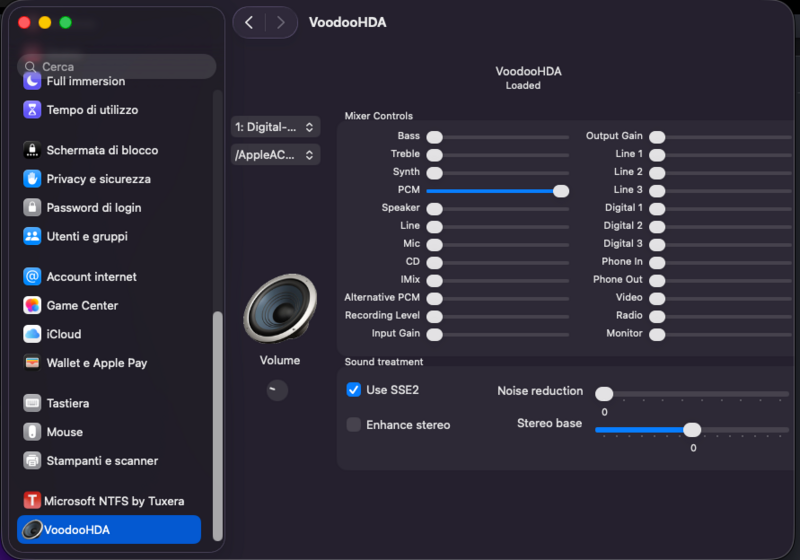
Task: Click the Cerca search field
Action: point(116,67)
